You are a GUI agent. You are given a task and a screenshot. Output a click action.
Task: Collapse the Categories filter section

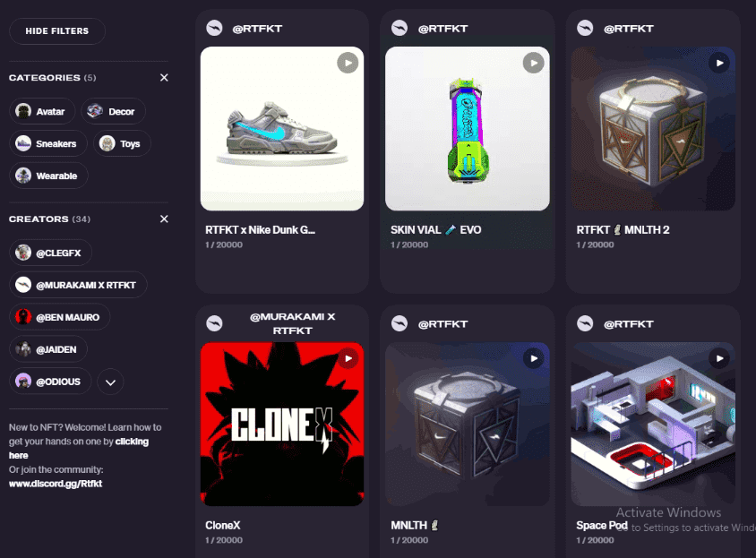[164, 78]
